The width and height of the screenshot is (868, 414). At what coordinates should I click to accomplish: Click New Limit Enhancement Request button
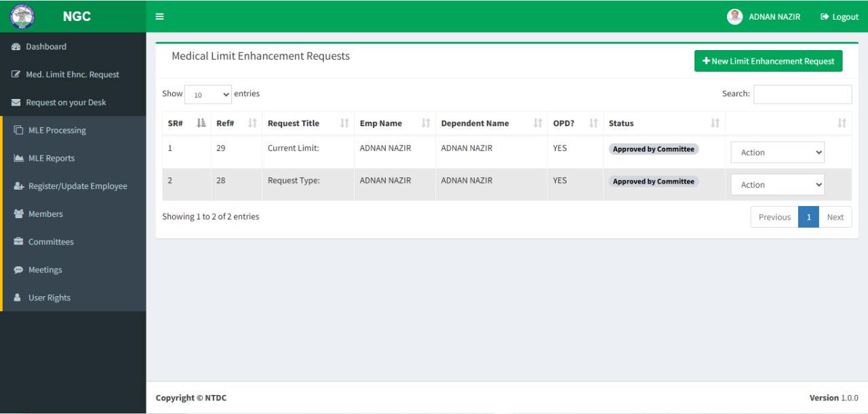point(768,61)
